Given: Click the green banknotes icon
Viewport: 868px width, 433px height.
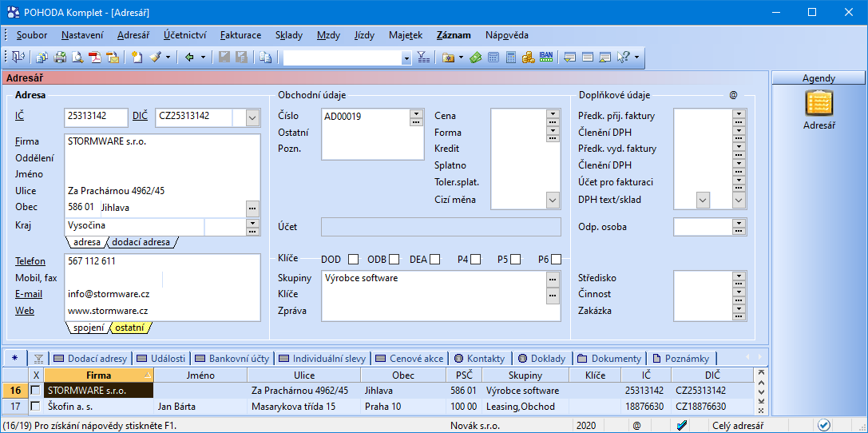Looking at the screenshot, I should tap(475, 57).
